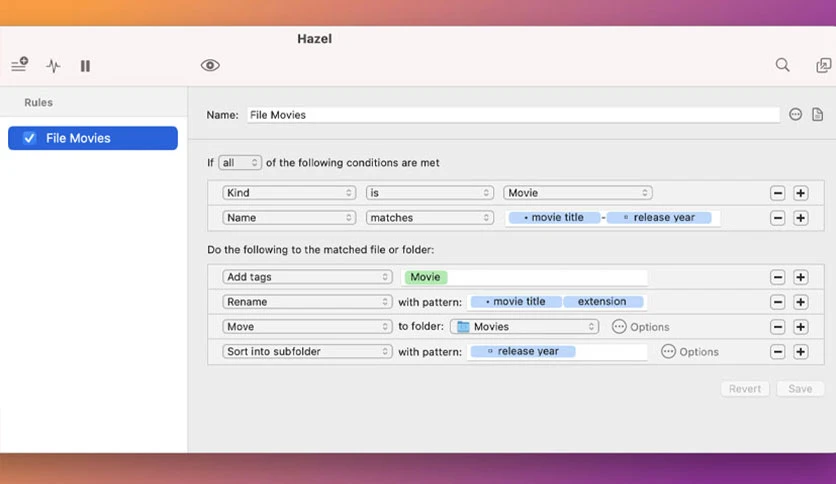Viewport: 836px width, 484px height.
Task: Add condition after Kind row with plus
Action: (x=800, y=193)
